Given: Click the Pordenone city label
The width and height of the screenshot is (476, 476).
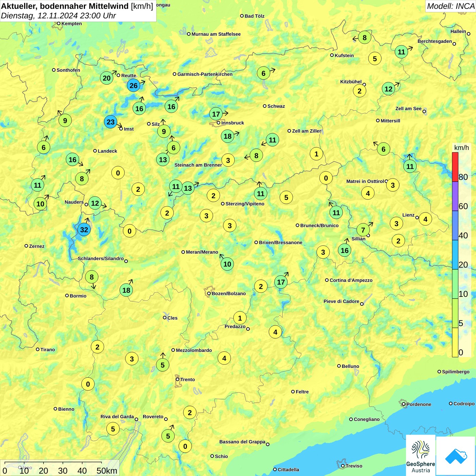Looking at the screenshot, I should pyautogui.click(x=419, y=404).
